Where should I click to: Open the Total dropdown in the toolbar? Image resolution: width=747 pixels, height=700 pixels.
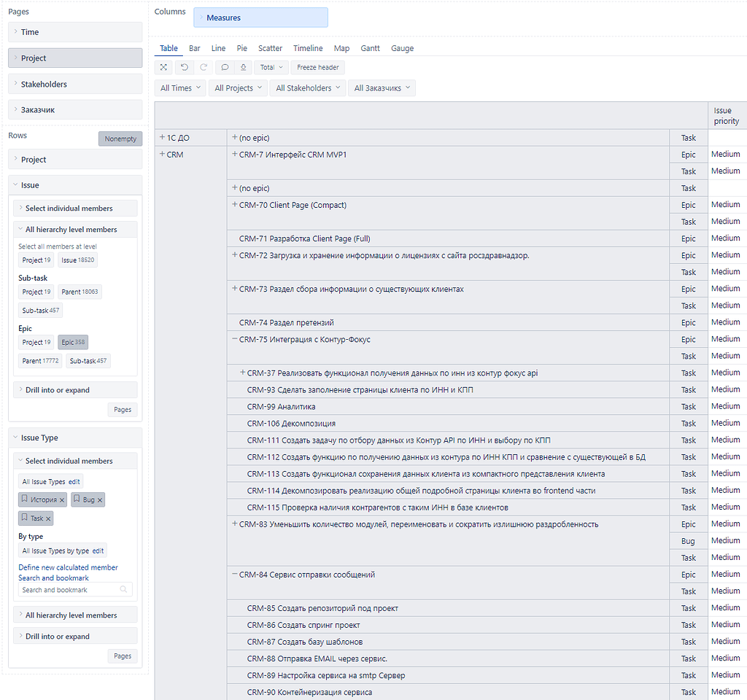click(271, 67)
